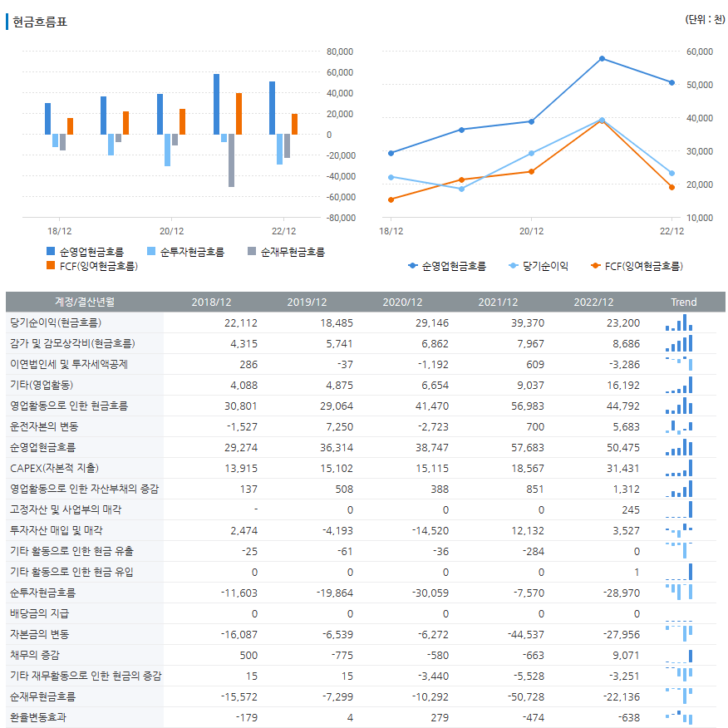The height and width of the screenshot is (728, 728).
Task: Click the 31,431 CAPEX value
Action: pos(623,469)
